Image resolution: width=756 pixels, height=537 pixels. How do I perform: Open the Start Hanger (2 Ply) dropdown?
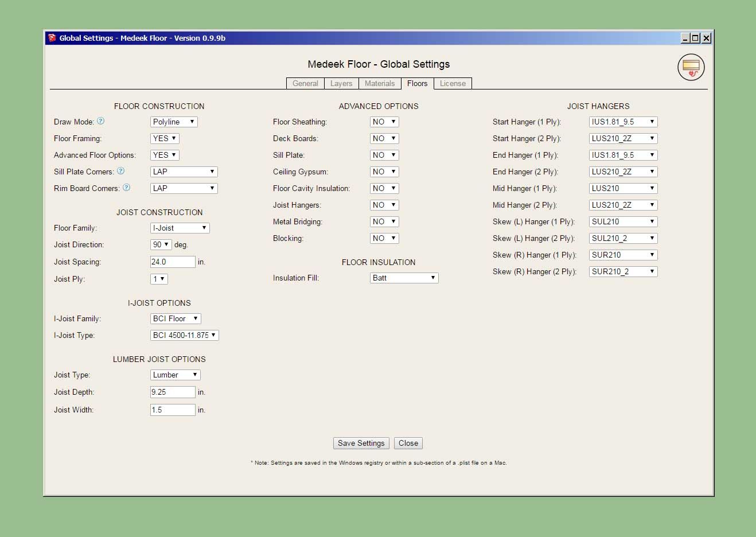[x=623, y=138]
